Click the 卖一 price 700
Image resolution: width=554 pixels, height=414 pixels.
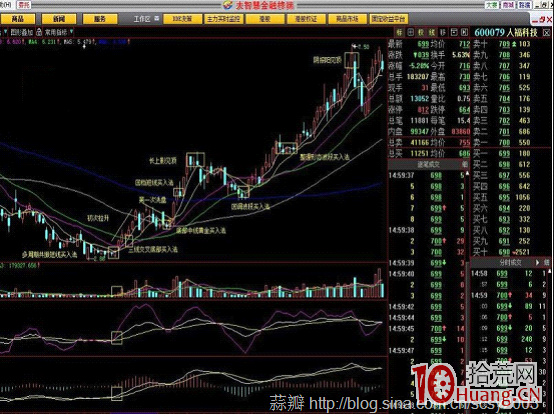pyautogui.click(x=504, y=143)
